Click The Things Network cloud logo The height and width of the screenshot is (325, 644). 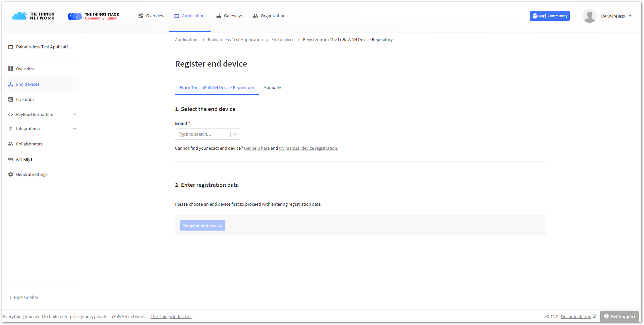[19, 16]
